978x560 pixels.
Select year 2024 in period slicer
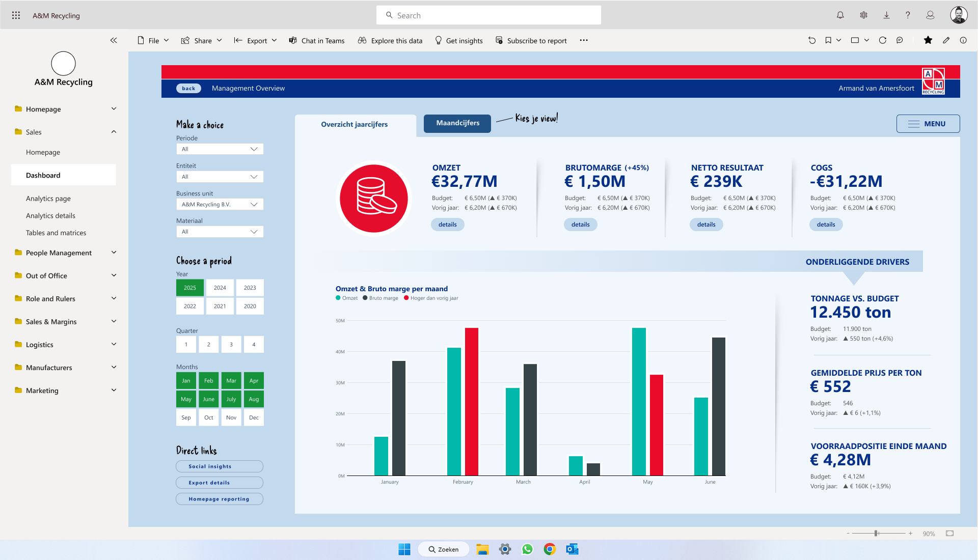tap(220, 288)
